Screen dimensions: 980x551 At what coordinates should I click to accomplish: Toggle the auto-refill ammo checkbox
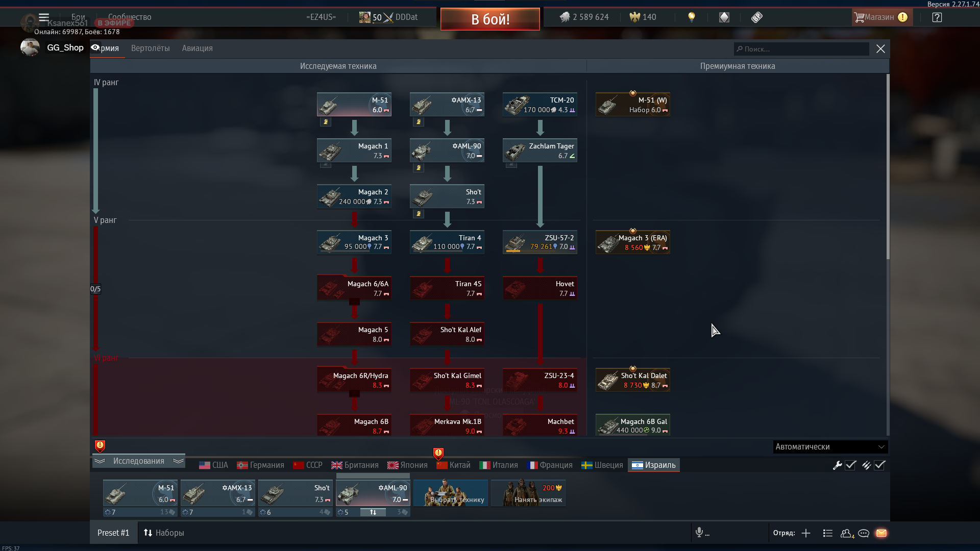(879, 465)
